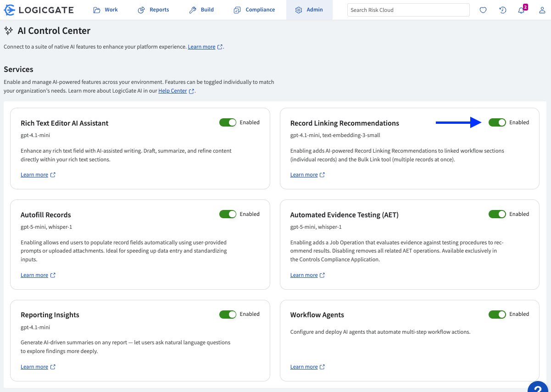Turn off Automated Evidence Testing switch
The height and width of the screenshot is (392, 551).
pyautogui.click(x=497, y=214)
